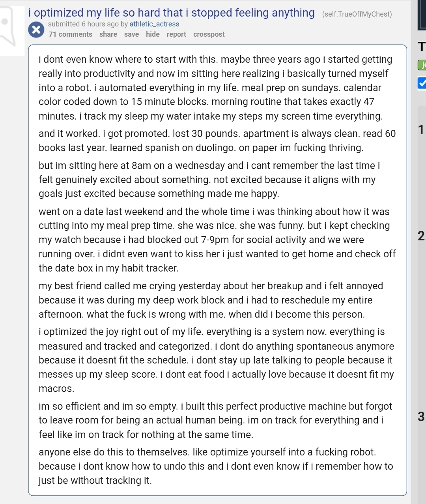426x504 pixels.
Task: Click the first paragraph of the post body
Action: coord(216,88)
